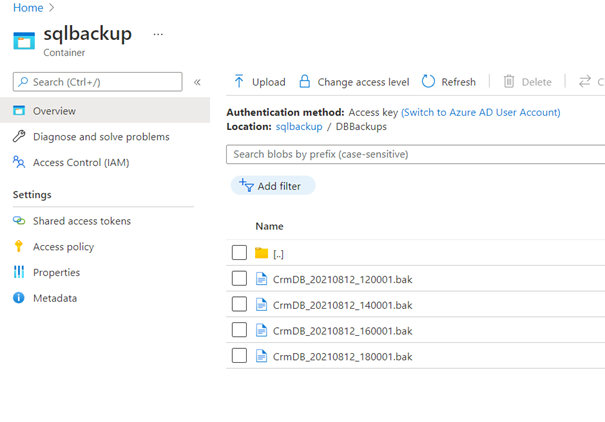
Task: Open the Home breadcrumb link
Action: pos(28,8)
